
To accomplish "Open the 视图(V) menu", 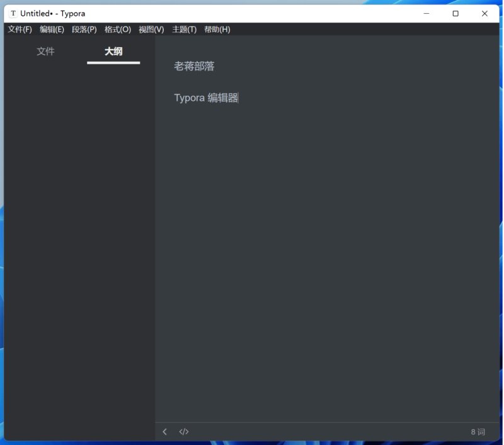I will click(x=151, y=30).
